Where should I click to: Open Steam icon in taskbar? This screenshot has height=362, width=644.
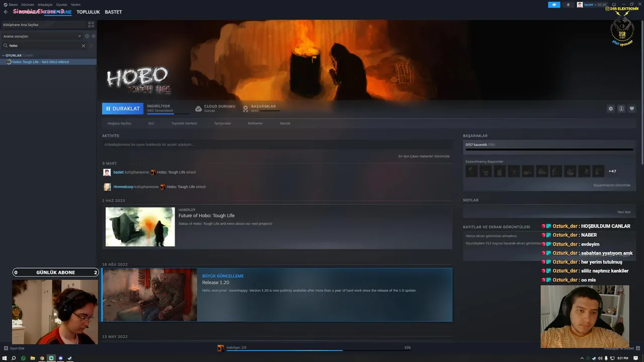[70, 358]
